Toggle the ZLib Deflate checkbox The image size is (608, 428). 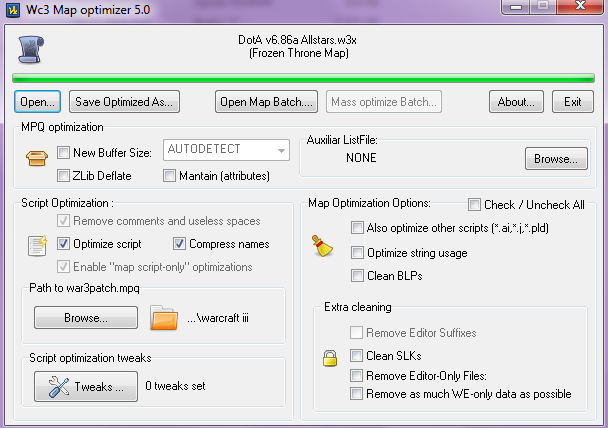click(x=63, y=176)
